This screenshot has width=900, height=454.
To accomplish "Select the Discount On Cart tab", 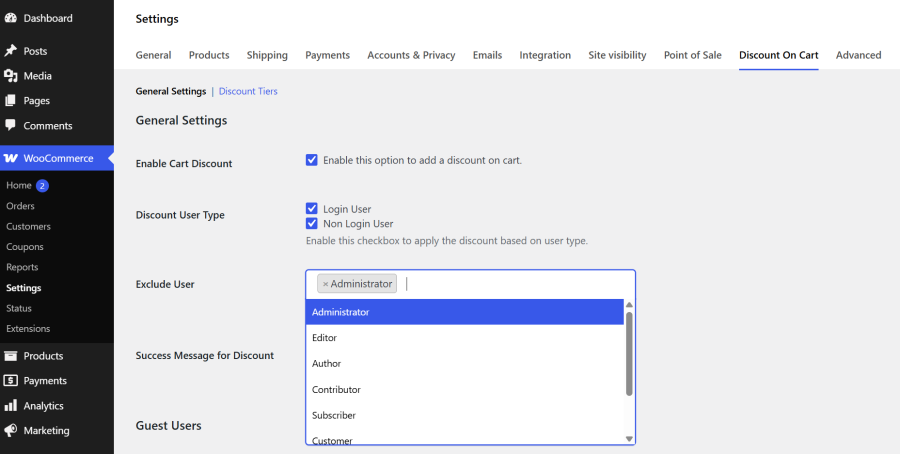I will click(x=778, y=55).
